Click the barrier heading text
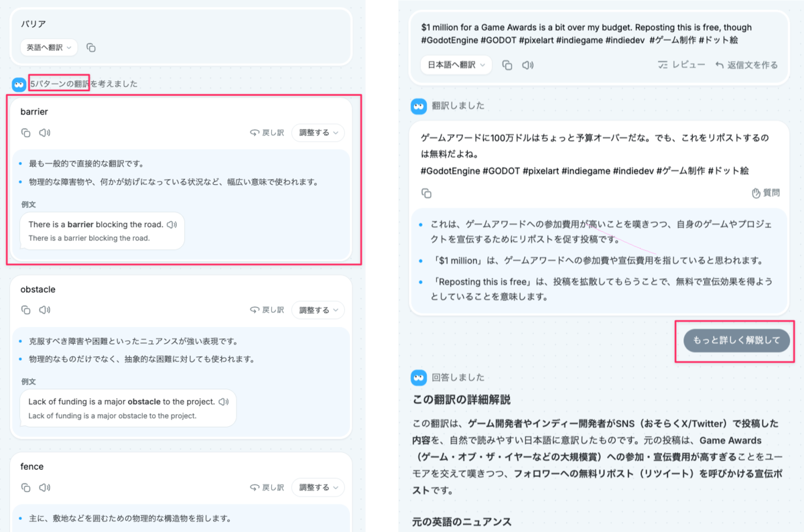Viewport: 804px width, 532px height. (x=34, y=112)
